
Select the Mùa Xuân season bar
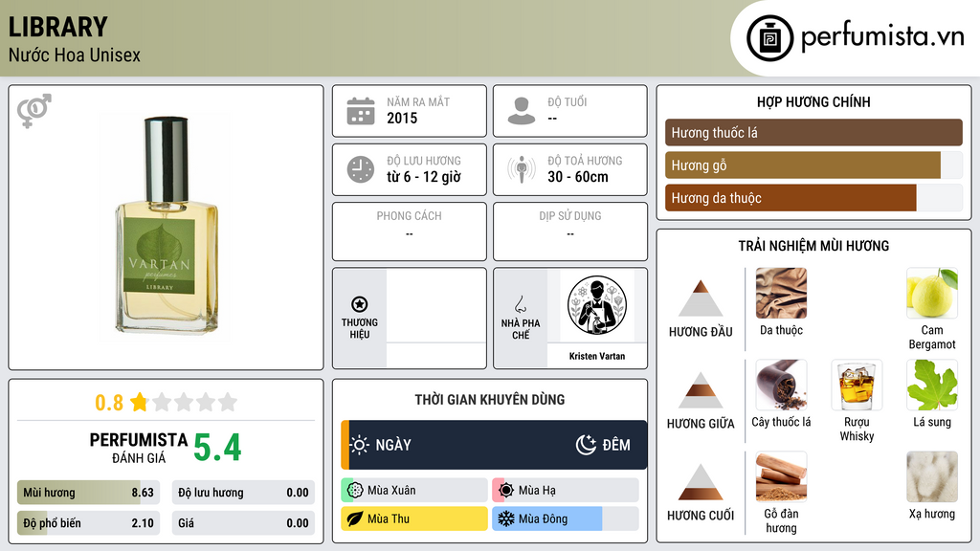coord(413,491)
